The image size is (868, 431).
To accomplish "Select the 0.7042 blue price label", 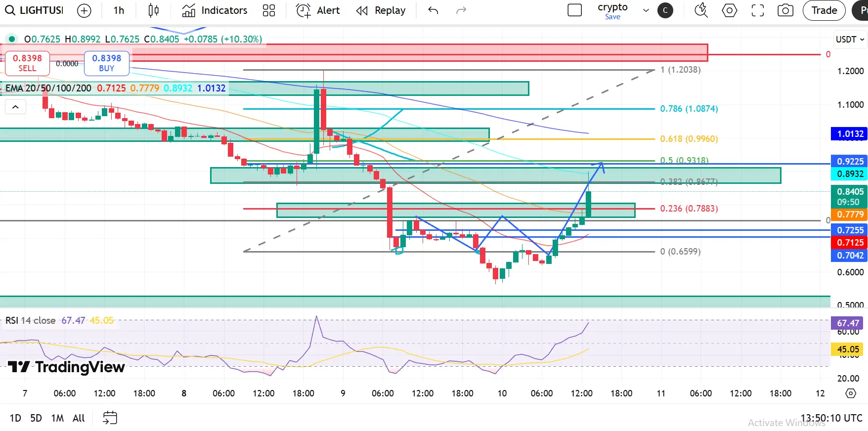I will (850, 256).
